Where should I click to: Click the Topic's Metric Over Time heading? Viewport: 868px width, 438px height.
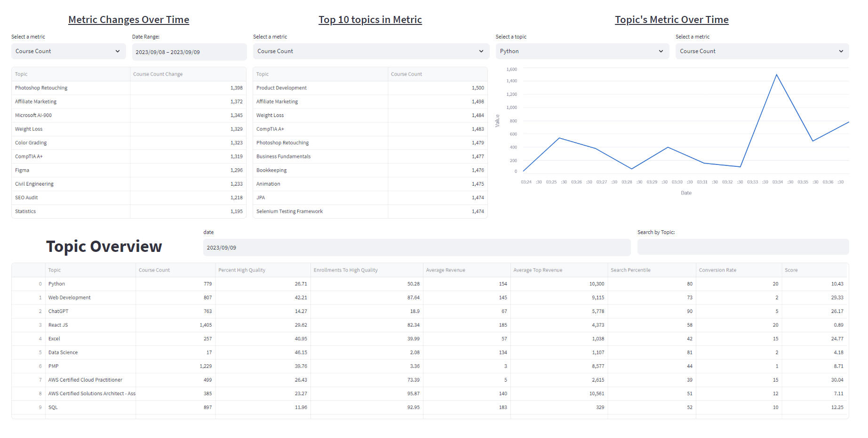coord(671,20)
